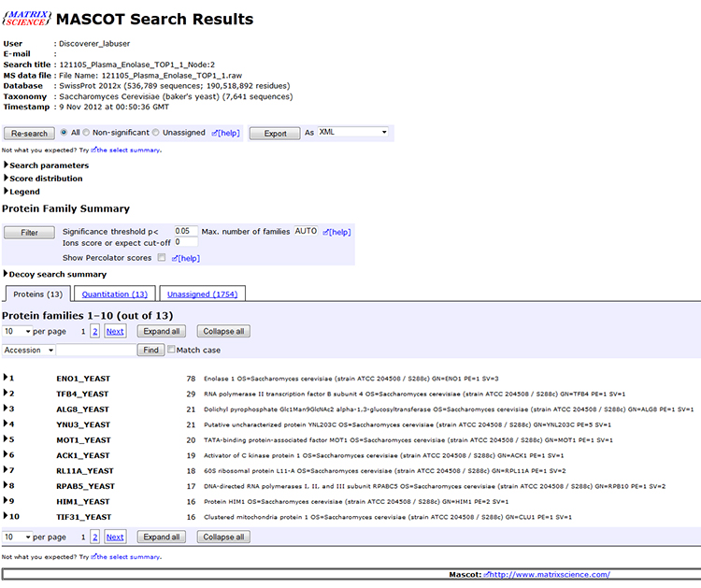
Task: Expand protein family 5 MOT1_YEAST
Action: [7, 439]
